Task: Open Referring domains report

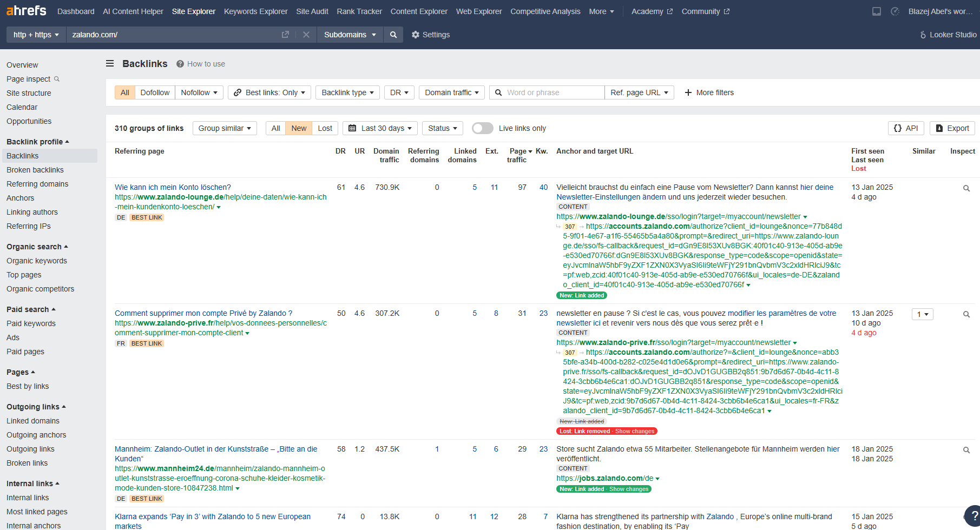Action: pyautogui.click(x=37, y=184)
